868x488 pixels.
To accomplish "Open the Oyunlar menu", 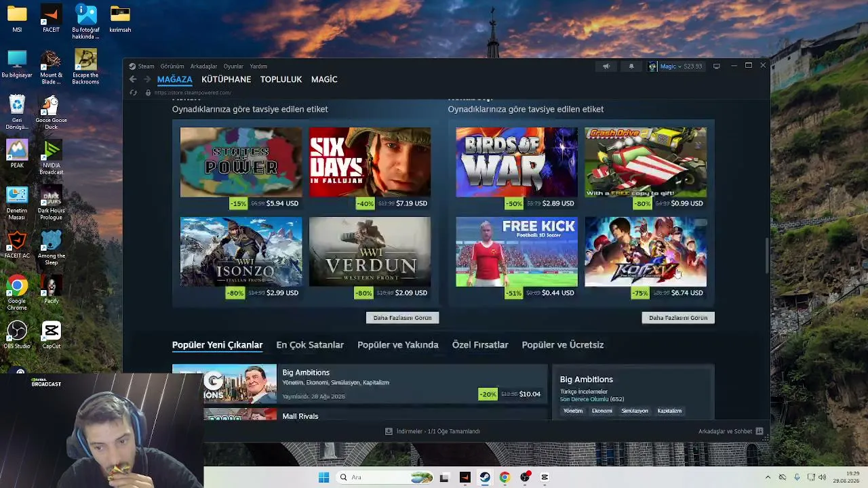I will (233, 66).
